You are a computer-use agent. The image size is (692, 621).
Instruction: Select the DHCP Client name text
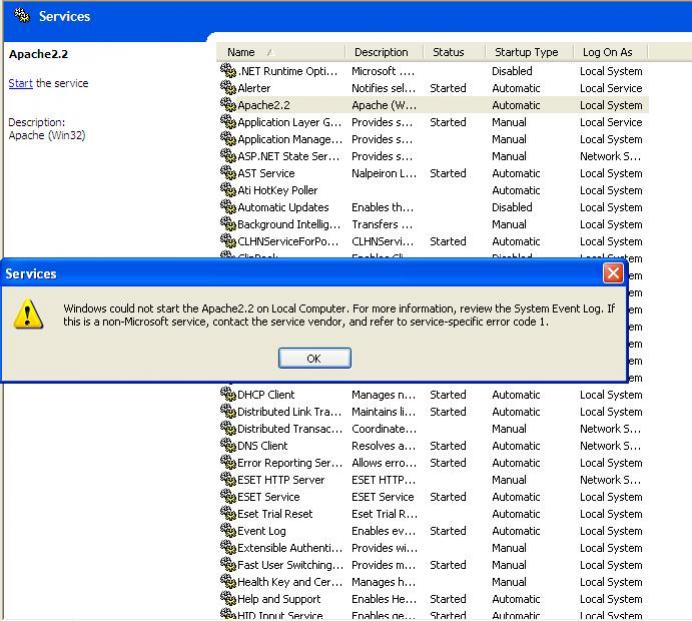tap(266, 395)
